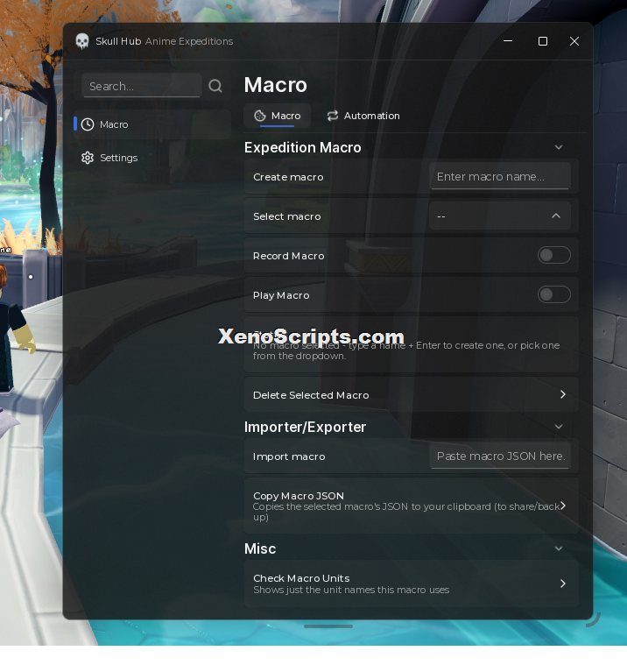
Task: Click the repeat arrows icon on Automation tab
Action: (x=333, y=116)
